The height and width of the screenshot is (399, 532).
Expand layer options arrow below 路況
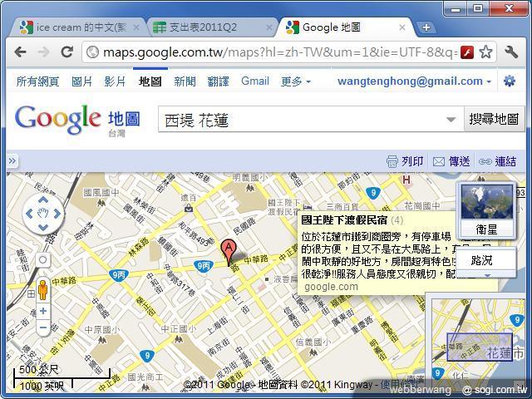click(487, 275)
